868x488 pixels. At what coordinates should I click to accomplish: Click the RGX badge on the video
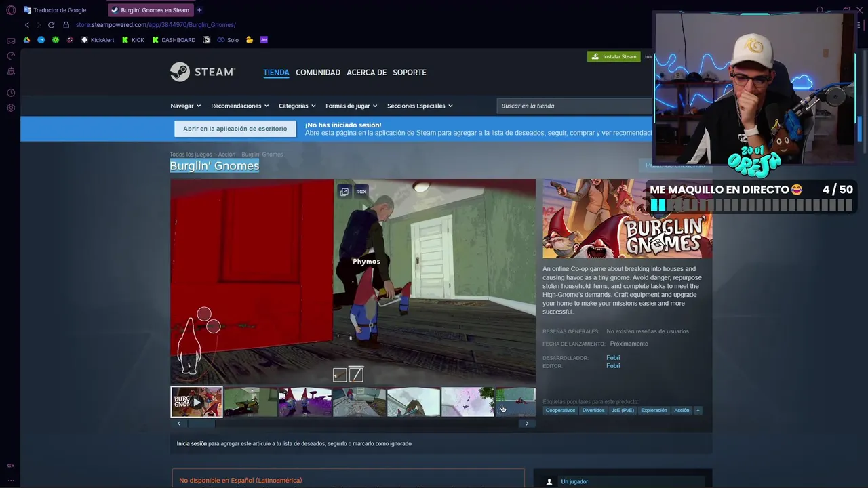361,192
